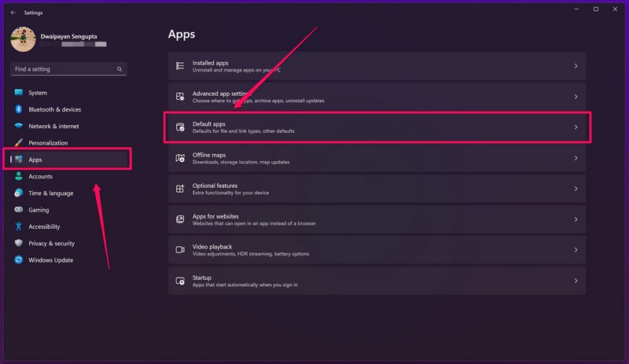Viewport: 629px width, 364px height.
Task: Switch to Time & language section
Action: click(x=50, y=193)
